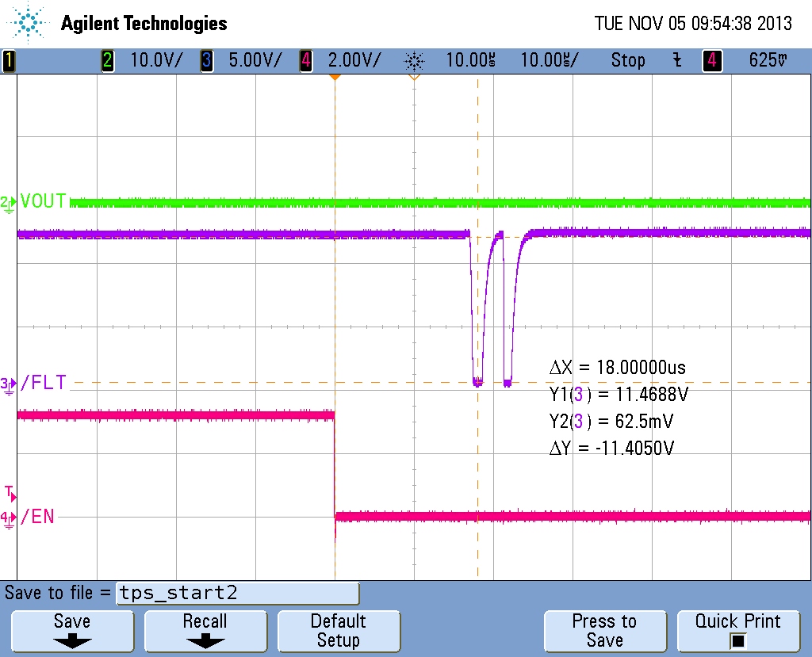
Task: Click the Y1(3) = 11.4688V readout
Action: [x=619, y=395]
